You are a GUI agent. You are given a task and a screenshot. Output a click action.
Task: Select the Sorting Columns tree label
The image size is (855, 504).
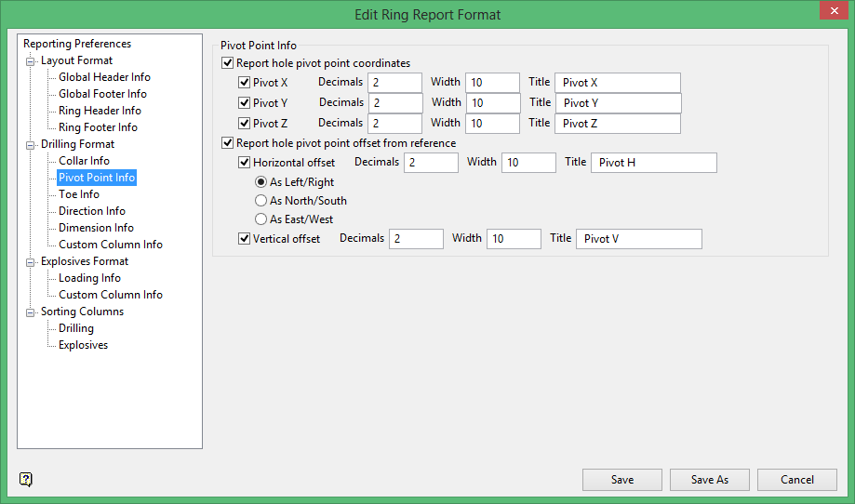(x=83, y=312)
